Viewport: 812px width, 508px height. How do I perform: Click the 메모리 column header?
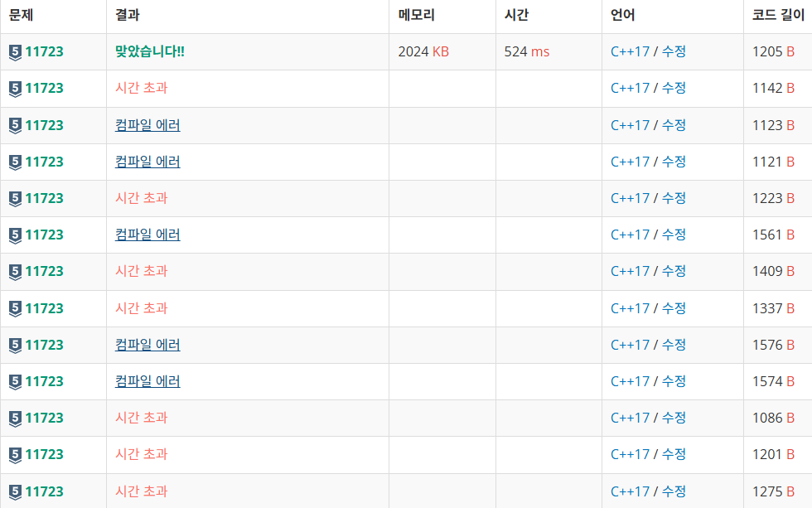[x=416, y=15]
